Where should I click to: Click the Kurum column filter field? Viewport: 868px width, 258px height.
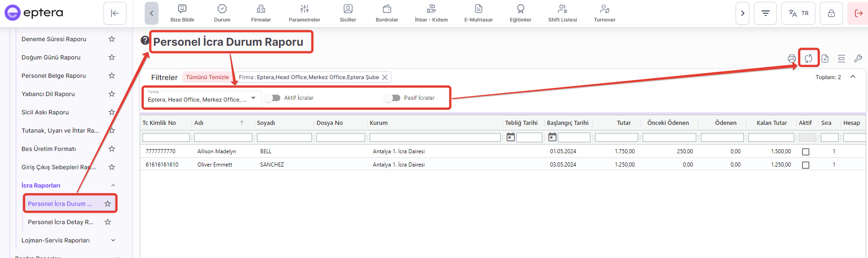point(435,137)
